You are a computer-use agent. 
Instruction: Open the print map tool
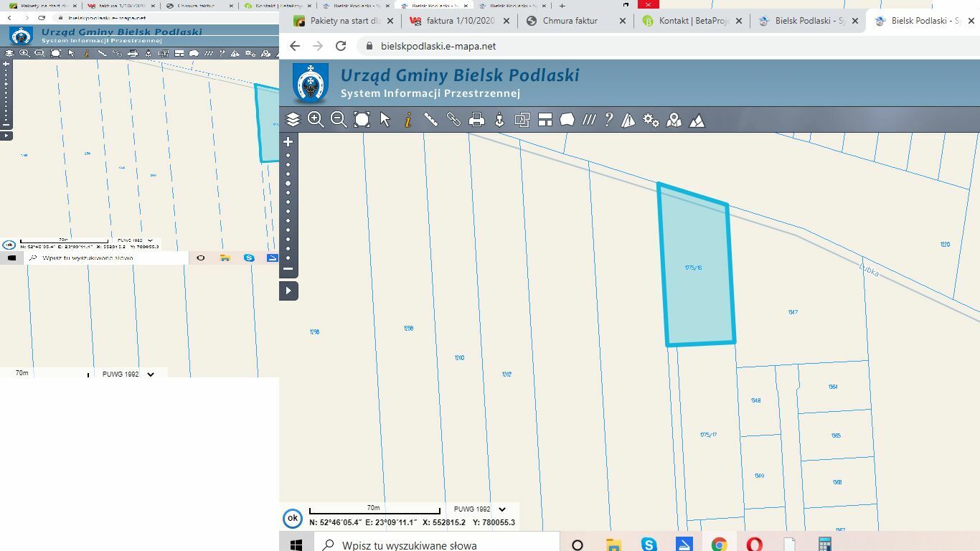(x=476, y=120)
